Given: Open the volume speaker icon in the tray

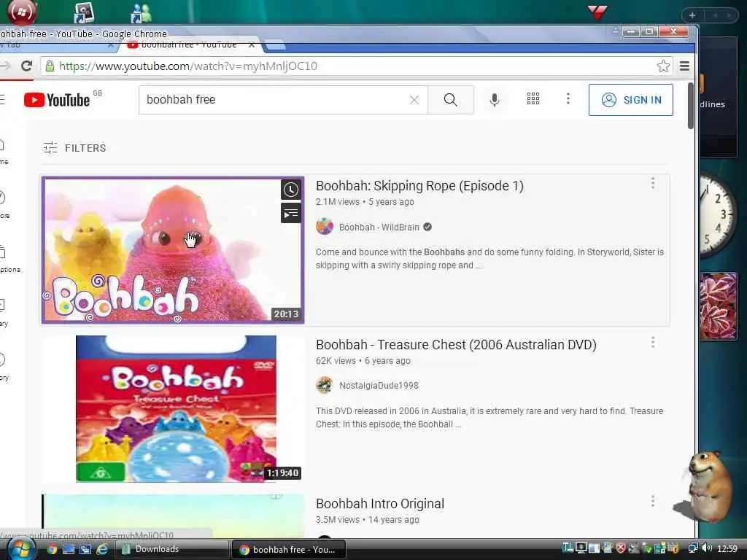Looking at the screenshot, I should pos(707,548).
